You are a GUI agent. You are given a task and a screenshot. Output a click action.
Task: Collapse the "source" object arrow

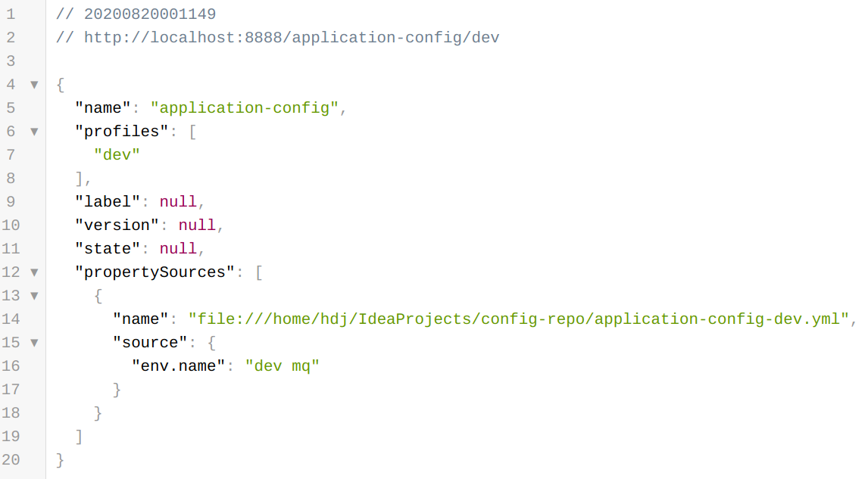pos(34,343)
